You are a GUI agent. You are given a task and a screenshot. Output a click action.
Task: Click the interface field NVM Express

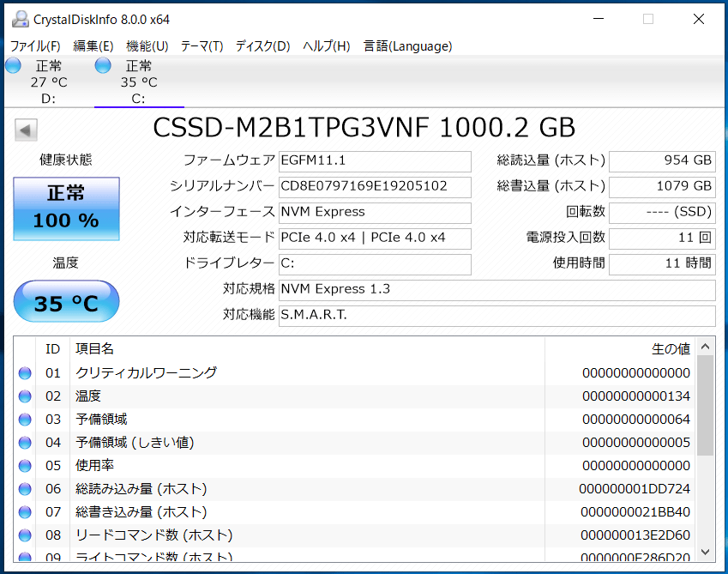[375, 213]
